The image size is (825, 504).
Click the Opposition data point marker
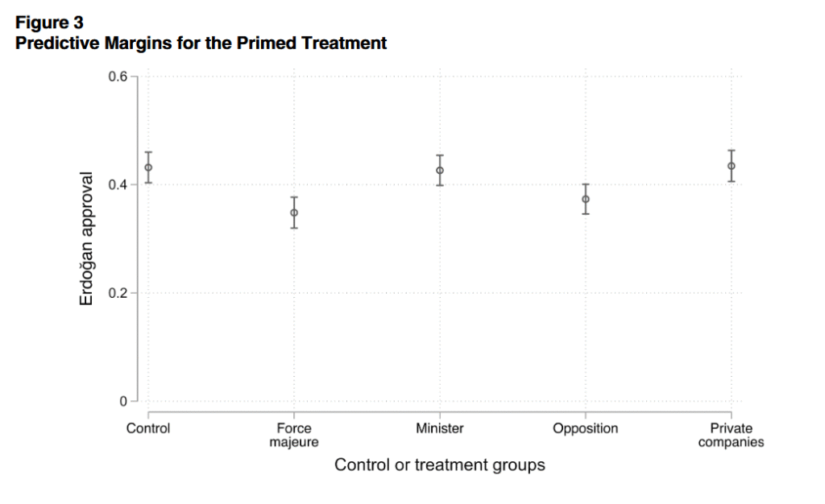(x=586, y=199)
